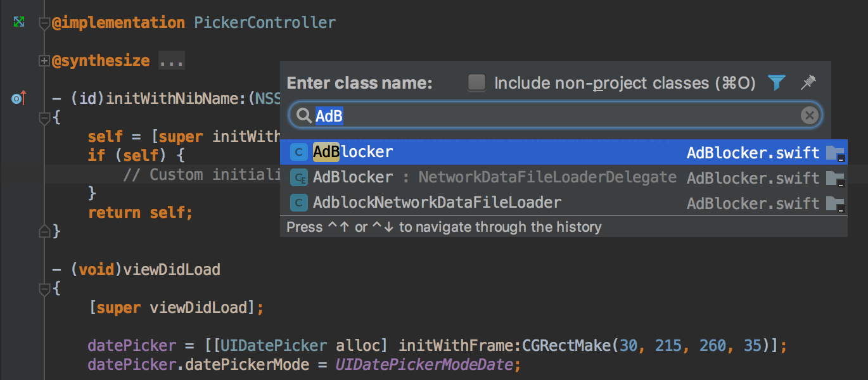
Task: Toggle Include non-project classes checkbox
Action: click(476, 83)
